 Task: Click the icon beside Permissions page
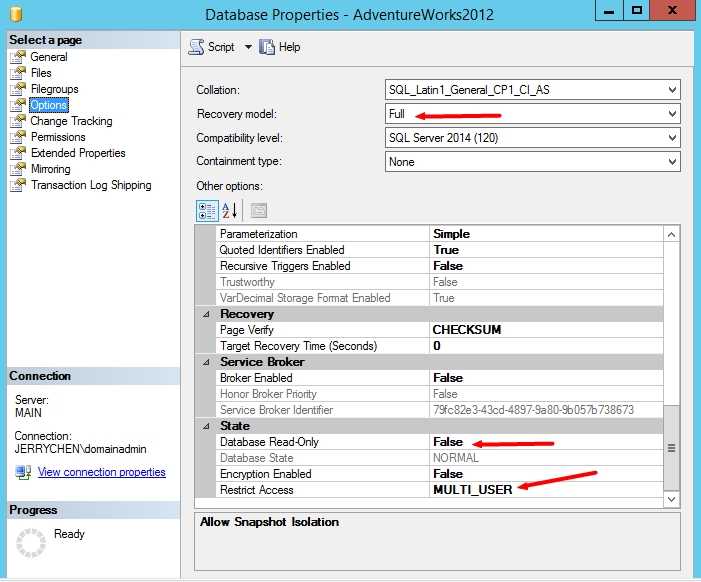pyautogui.click(x=18, y=137)
